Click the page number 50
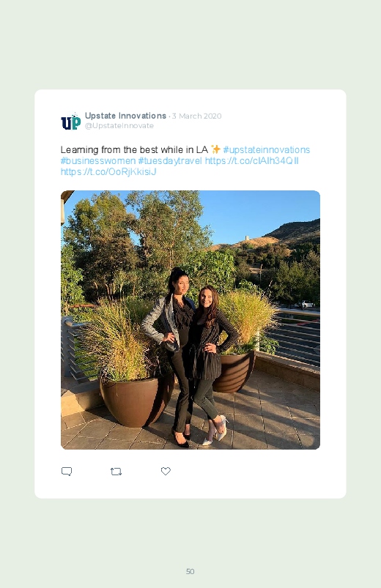Screen dimensions: 381x588 tap(190, 571)
